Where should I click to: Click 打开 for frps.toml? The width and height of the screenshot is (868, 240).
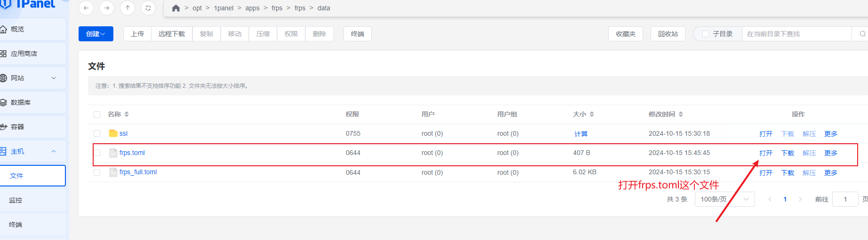click(766, 153)
